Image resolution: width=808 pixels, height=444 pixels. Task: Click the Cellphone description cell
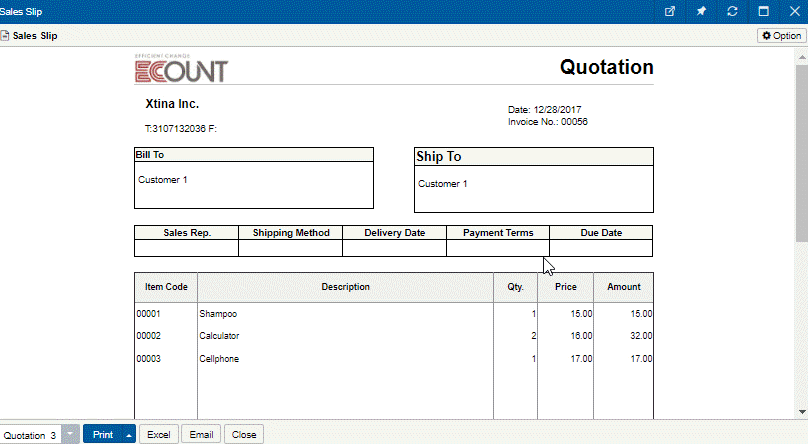219,358
